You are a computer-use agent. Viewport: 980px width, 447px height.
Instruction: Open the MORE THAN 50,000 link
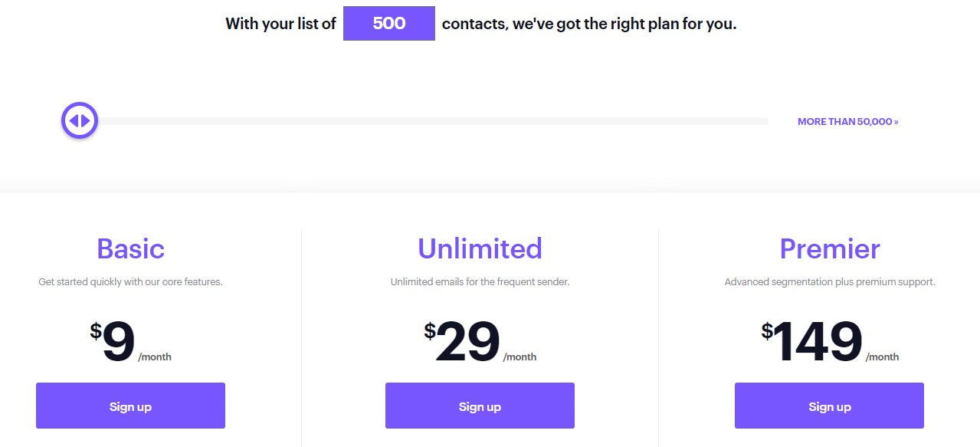tap(848, 122)
